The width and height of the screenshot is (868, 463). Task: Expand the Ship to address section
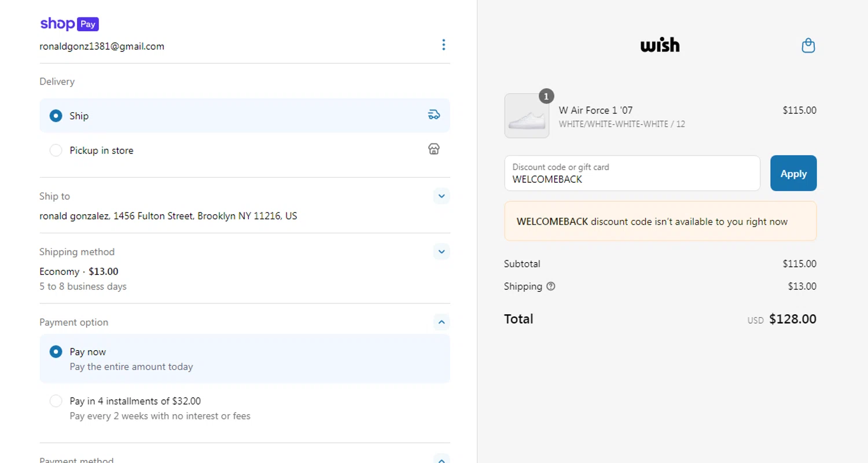[x=442, y=196]
